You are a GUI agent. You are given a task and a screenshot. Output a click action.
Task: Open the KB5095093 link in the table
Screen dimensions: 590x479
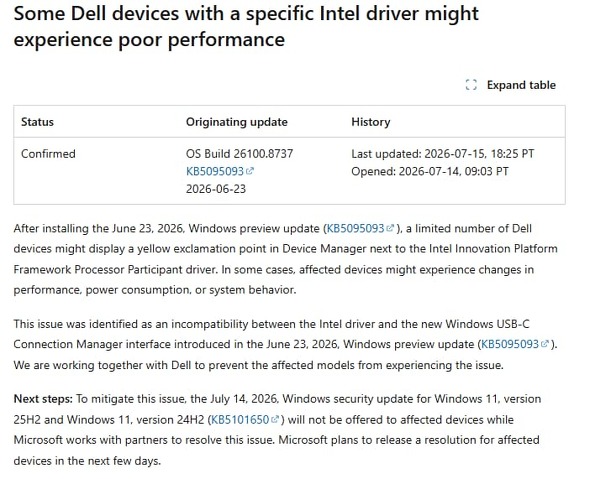coord(215,171)
